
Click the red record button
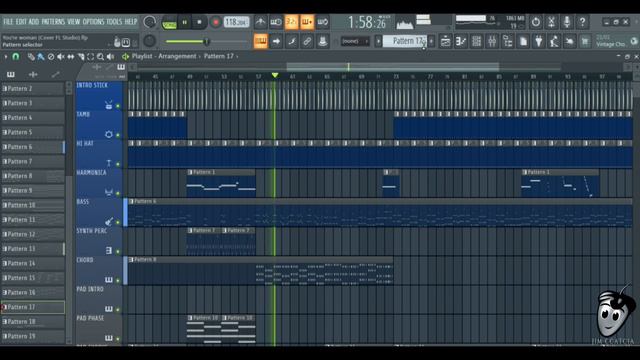point(215,22)
